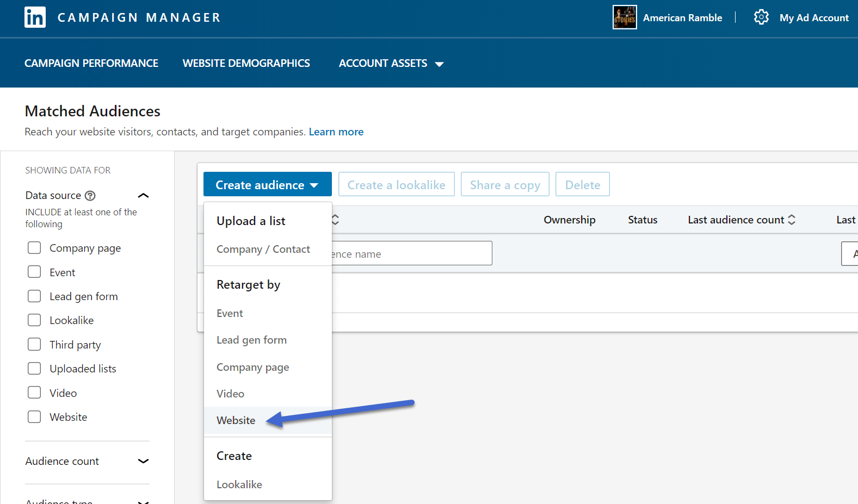Check the Event data source checkbox
Viewport: 858px width, 504px height.
tap(34, 272)
